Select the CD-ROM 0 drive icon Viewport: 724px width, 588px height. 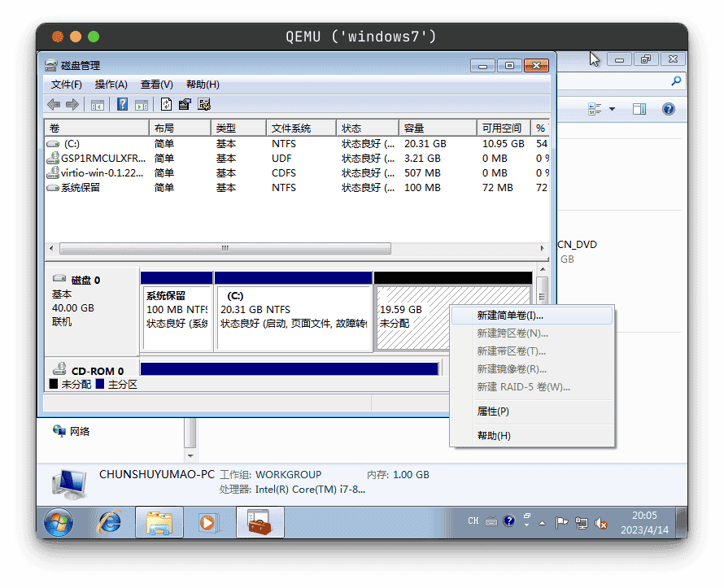click(59, 368)
